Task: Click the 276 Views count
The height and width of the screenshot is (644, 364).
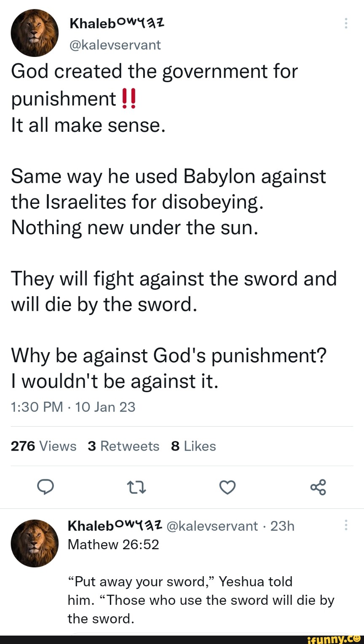Action: (x=43, y=446)
